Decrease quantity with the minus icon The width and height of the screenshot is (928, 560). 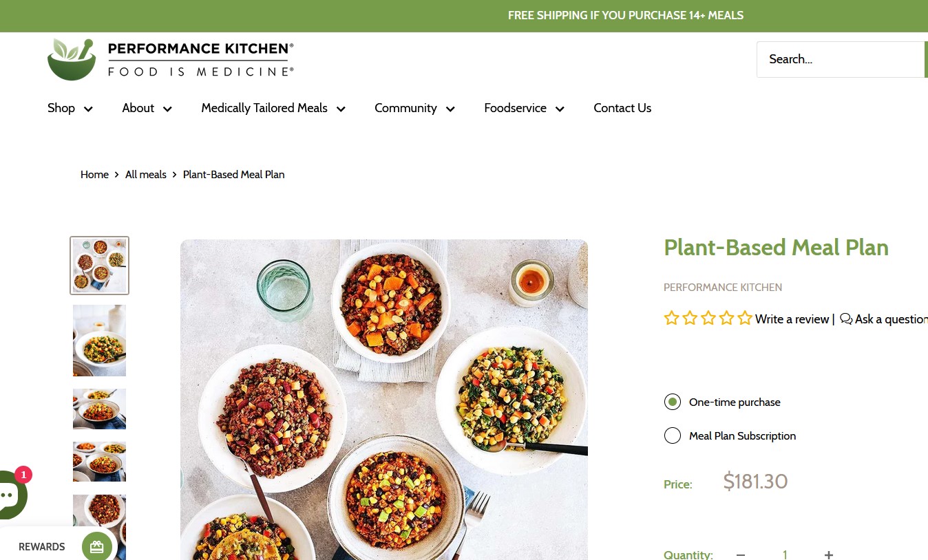click(x=740, y=554)
